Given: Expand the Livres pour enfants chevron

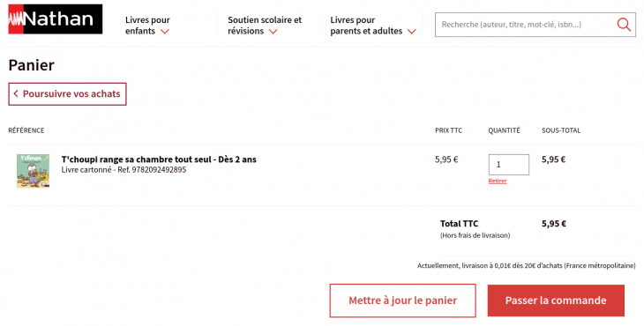Looking at the screenshot, I should pyautogui.click(x=165, y=32).
